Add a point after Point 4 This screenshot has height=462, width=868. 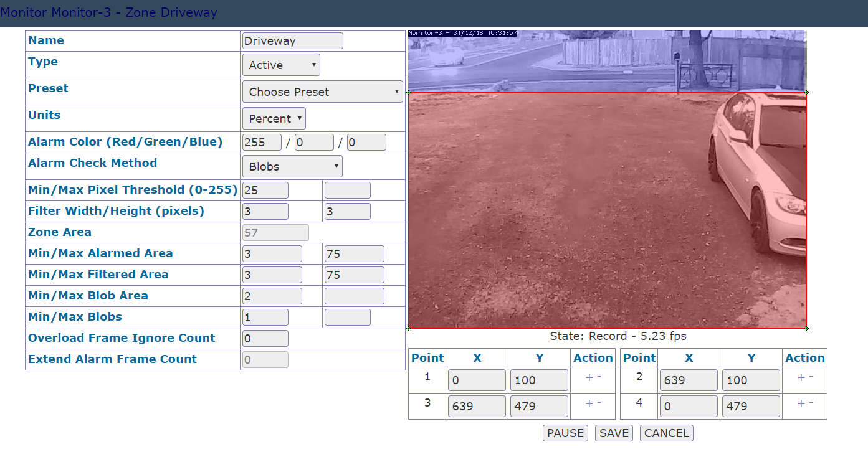click(800, 403)
